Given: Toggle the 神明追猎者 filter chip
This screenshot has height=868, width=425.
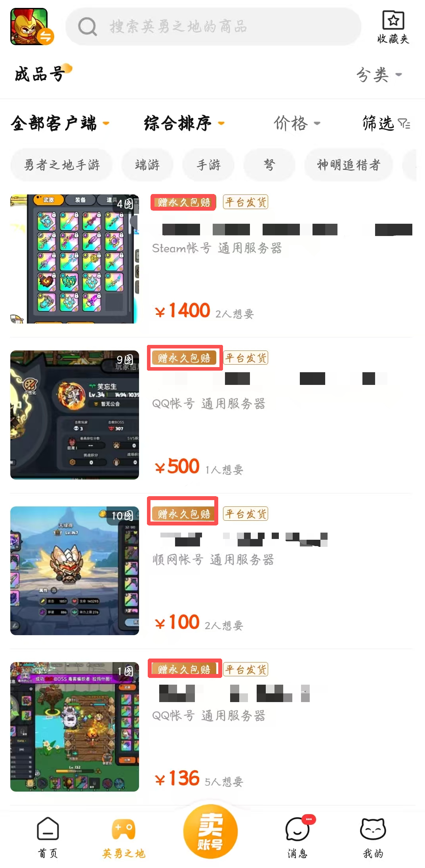Looking at the screenshot, I should click(x=349, y=165).
